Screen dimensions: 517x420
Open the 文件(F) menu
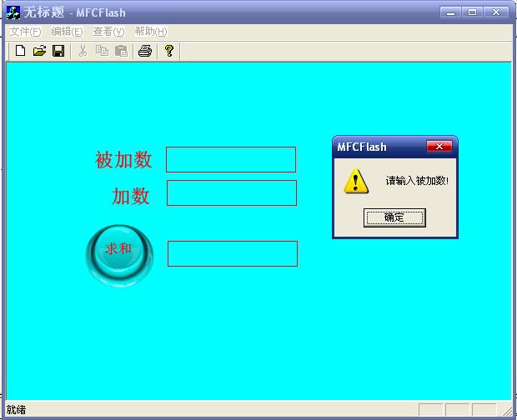point(25,32)
